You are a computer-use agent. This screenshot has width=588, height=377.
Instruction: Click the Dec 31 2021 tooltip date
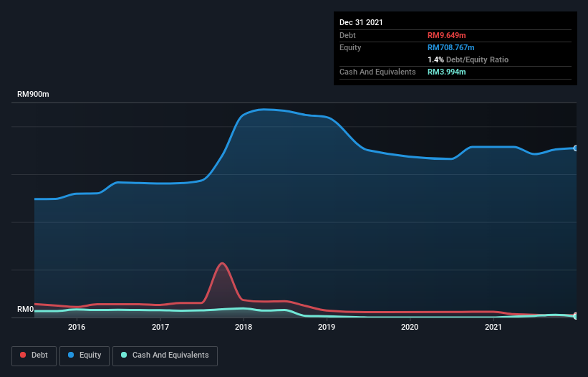361,22
